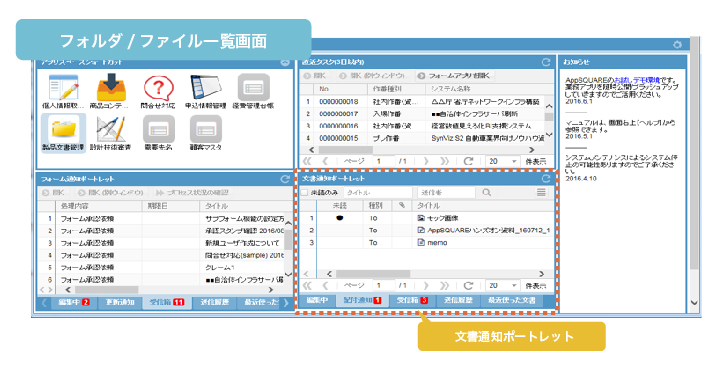Go to the last page in task list pager
Viewport: 720px width, 380px height.
[444, 161]
